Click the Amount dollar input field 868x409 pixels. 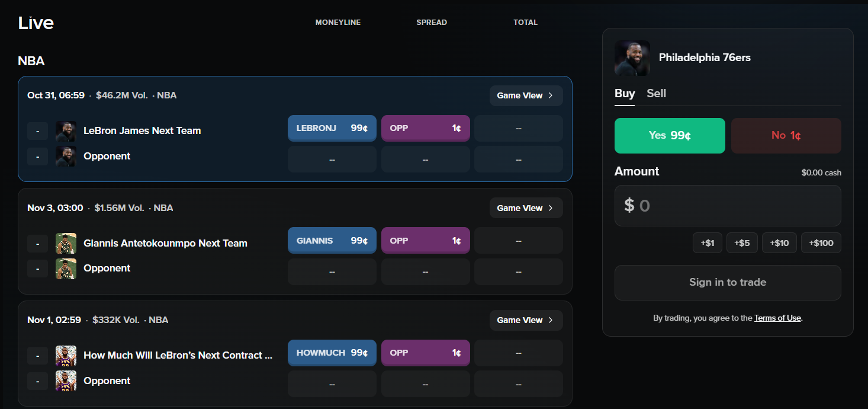click(x=728, y=206)
